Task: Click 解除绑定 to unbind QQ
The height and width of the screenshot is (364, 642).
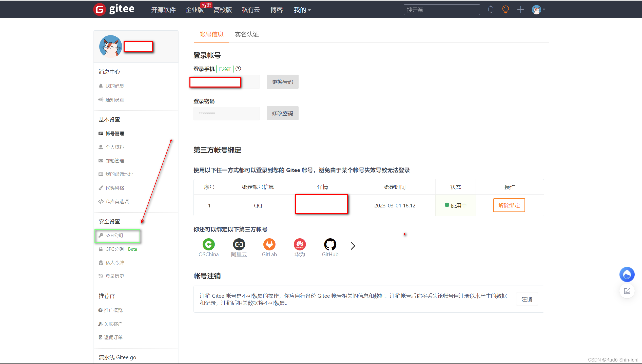Action: pyautogui.click(x=509, y=205)
